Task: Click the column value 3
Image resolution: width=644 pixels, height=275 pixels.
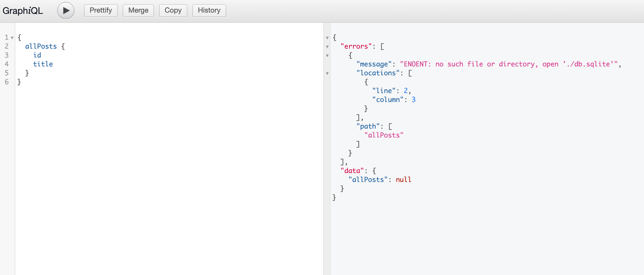Action: coord(413,99)
